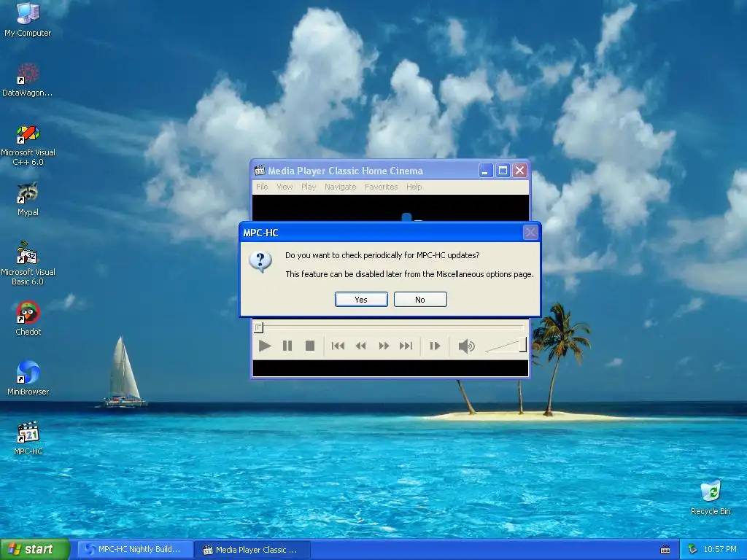Open the Help menu
This screenshot has height=560, width=747.
414,187
